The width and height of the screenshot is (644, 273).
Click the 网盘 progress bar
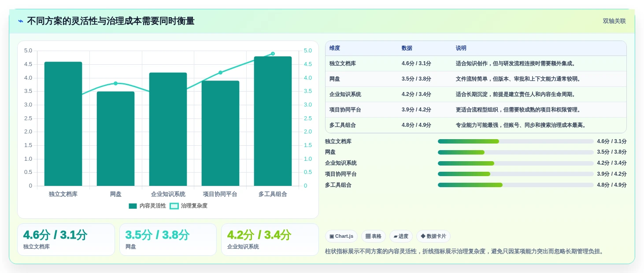pyautogui.click(x=516, y=152)
